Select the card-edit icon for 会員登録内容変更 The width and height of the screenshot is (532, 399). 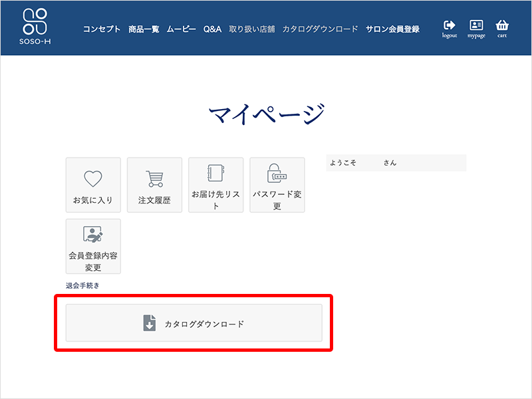[92, 234]
